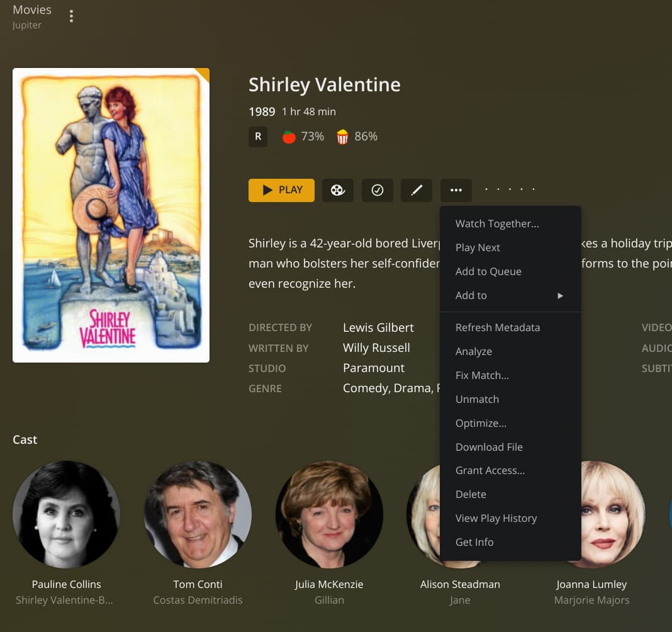This screenshot has width=672, height=632.
Task: Click the Shirley Valentine poster image
Action: [x=111, y=215]
